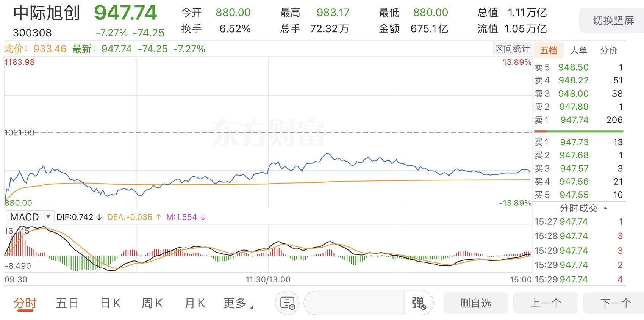
Task: Expand the 更多 chart period menu
Action: (x=238, y=303)
